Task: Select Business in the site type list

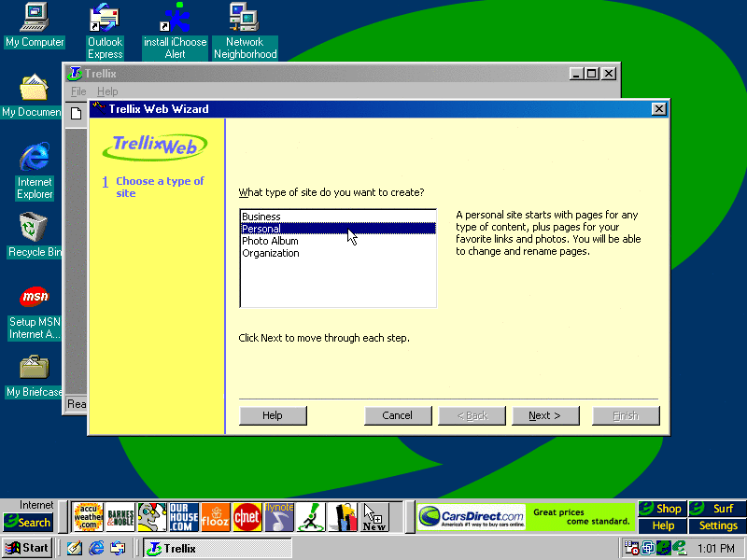Action: 261,217
